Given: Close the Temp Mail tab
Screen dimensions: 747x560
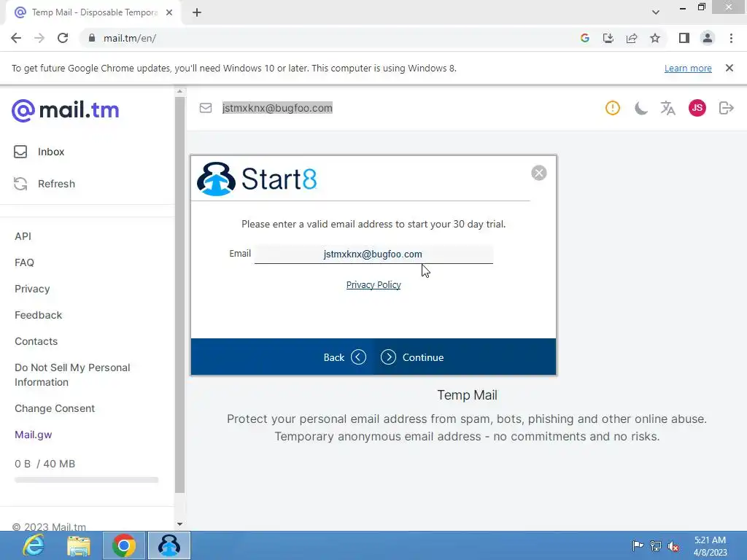Looking at the screenshot, I should pyautogui.click(x=169, y=12).
